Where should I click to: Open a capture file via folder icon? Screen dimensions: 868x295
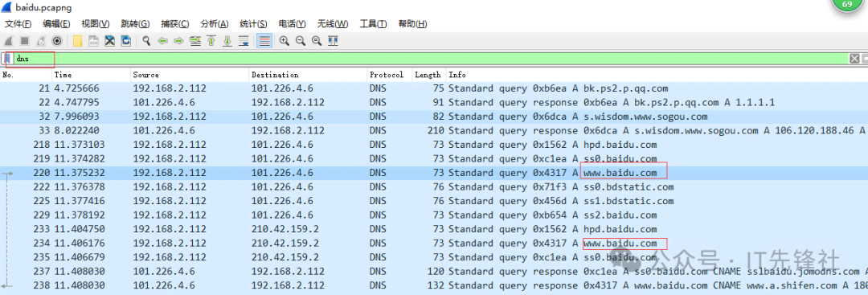tap(78, 41)
